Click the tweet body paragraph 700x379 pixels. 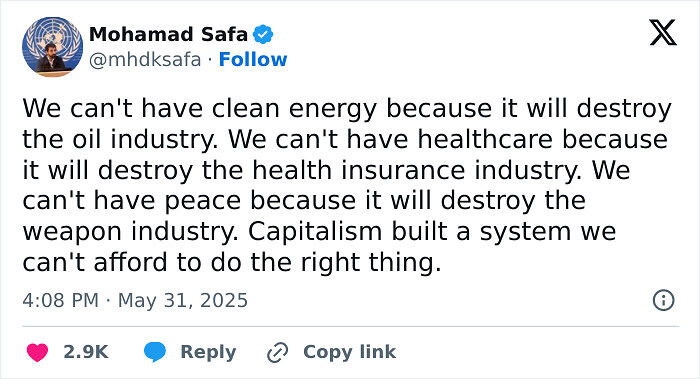tap(347, 185)
